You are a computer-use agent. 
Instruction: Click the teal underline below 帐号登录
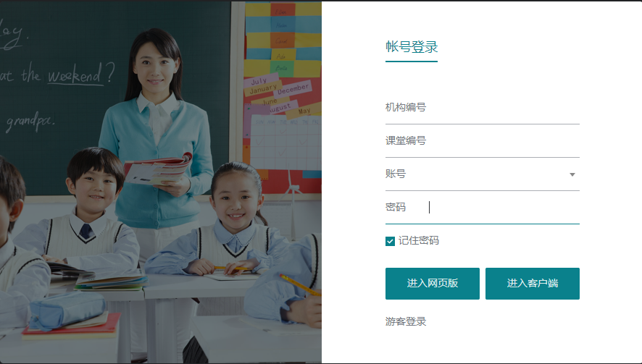point(412,62)
